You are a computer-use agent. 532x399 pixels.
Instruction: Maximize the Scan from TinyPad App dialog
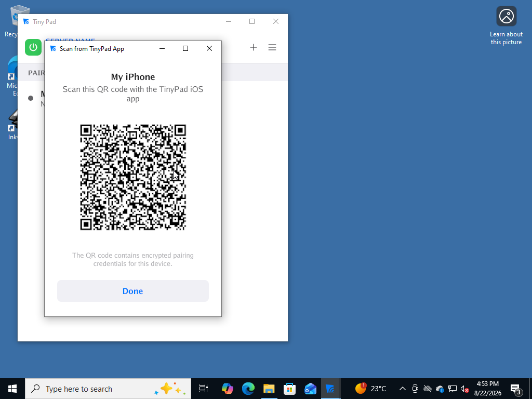185,48
